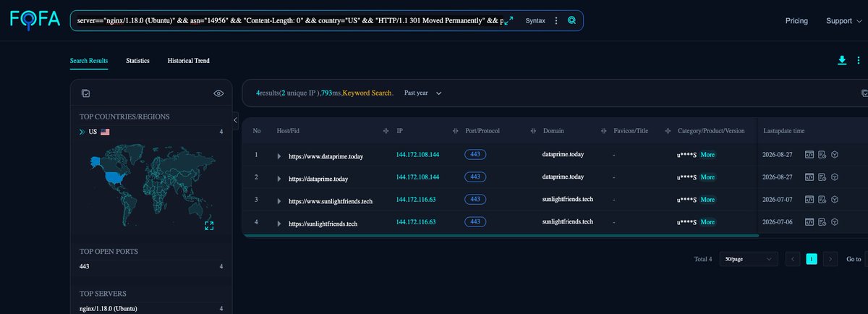The width and height of the screenshot is (868, 314).
Task: Switch to the Statistics tab
Action: 137,61
